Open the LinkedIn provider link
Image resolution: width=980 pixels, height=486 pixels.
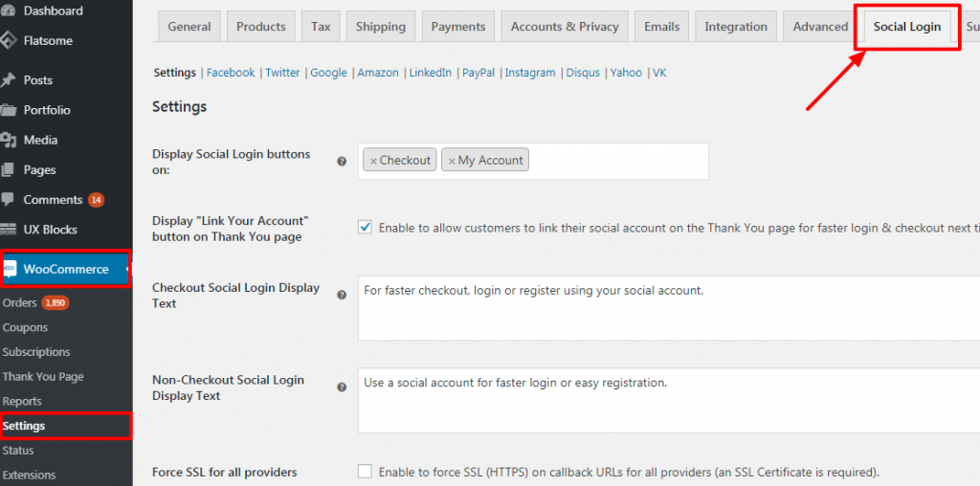click(431, 73)
